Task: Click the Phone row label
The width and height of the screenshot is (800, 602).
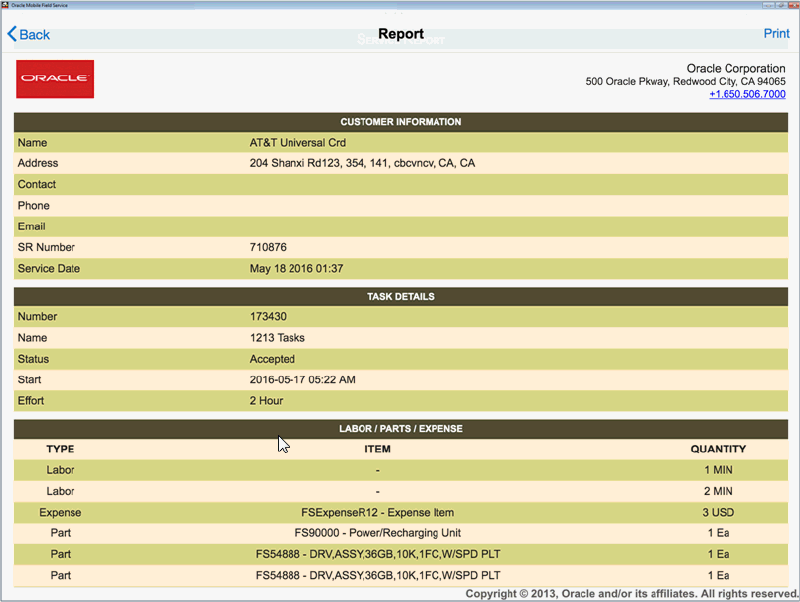Action: coord(34,206)
